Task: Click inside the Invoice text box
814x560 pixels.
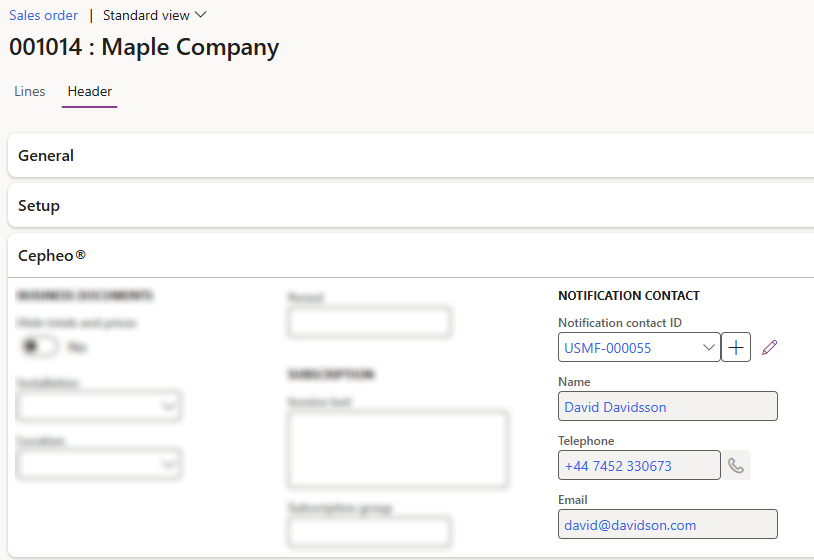Action: click(x=397, y=448)
